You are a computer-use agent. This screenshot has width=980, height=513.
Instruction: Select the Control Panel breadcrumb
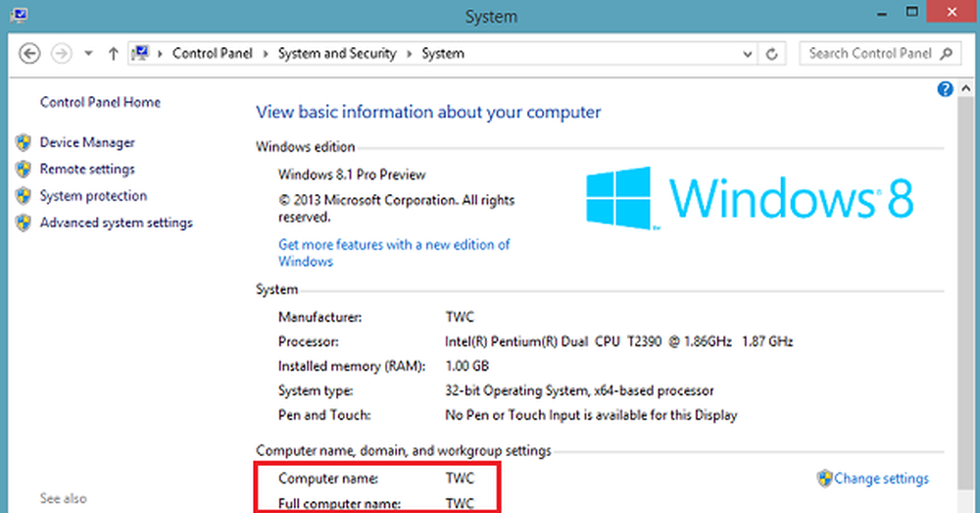pos(209,54)
